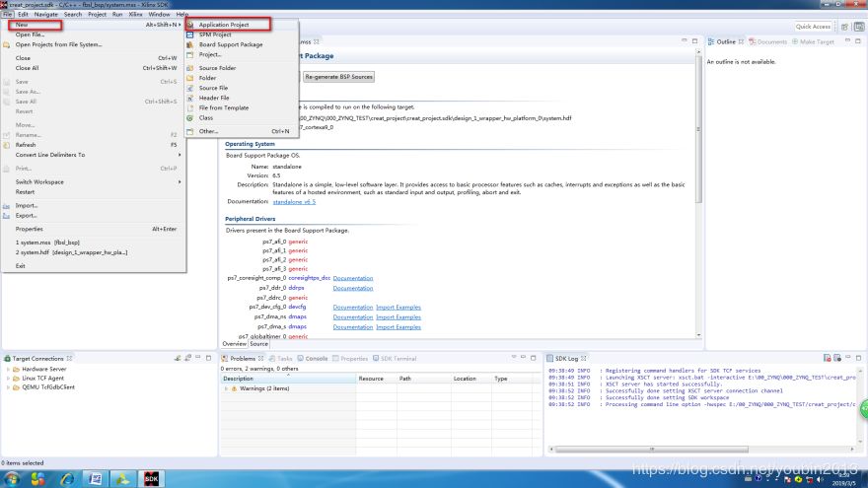Open Documentation link for ps7_dma_s
Image resolution: width=868 pixels, height=488 pixels.
pos(353,327)
